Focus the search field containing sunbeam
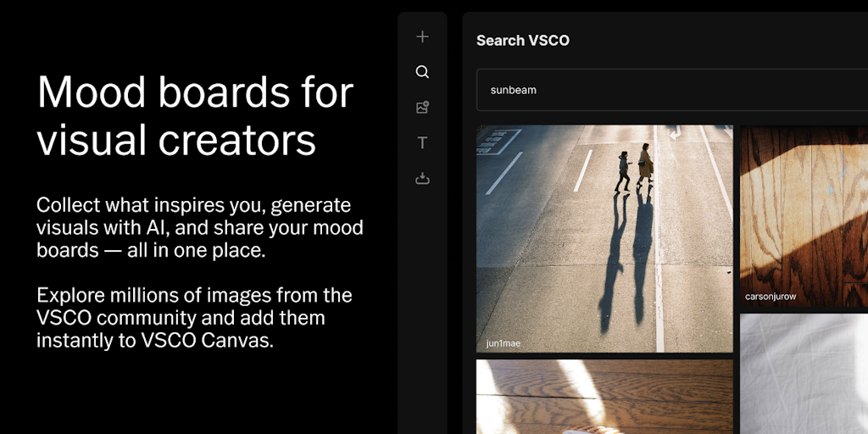Screen dimensions: 868x434 point(672,90)
